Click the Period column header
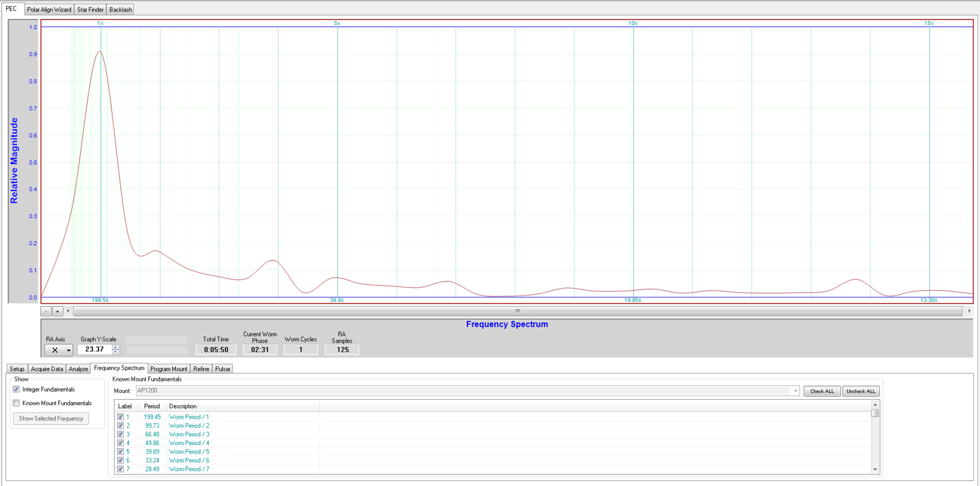Viewport: 980px width, 486px height. click(152, 406)
